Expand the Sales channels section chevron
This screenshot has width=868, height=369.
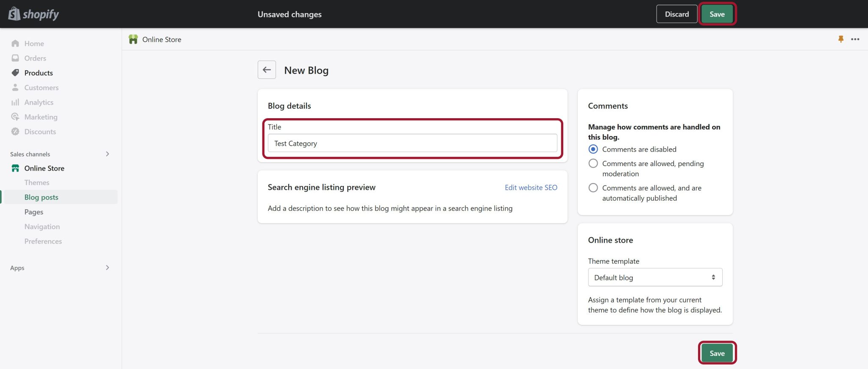(107, 154)
